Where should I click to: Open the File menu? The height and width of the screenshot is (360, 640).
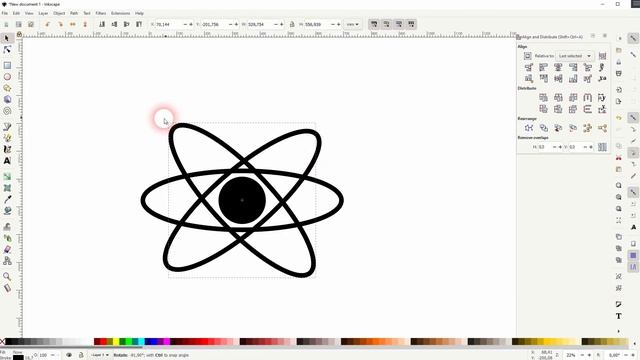pyautogui.click(x=4, y=13)
